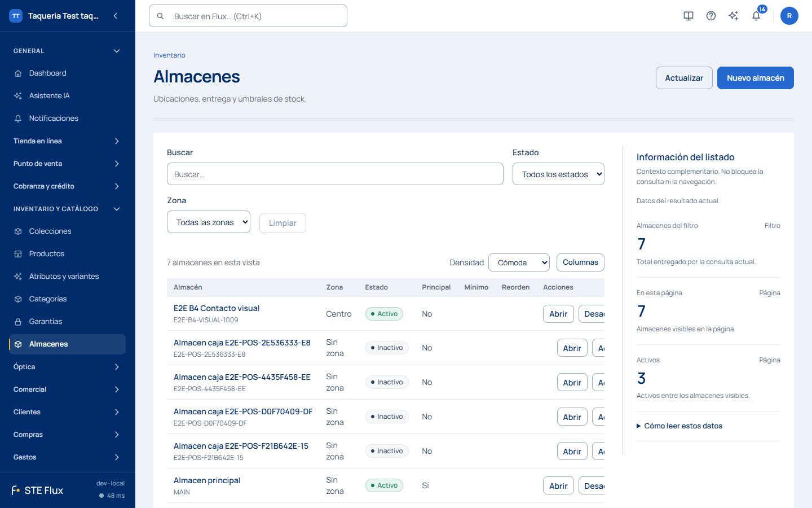The height and width of the screenshot is (508, 812).
Task: Click the TT tenant logo badge
Action: [16, 16]
